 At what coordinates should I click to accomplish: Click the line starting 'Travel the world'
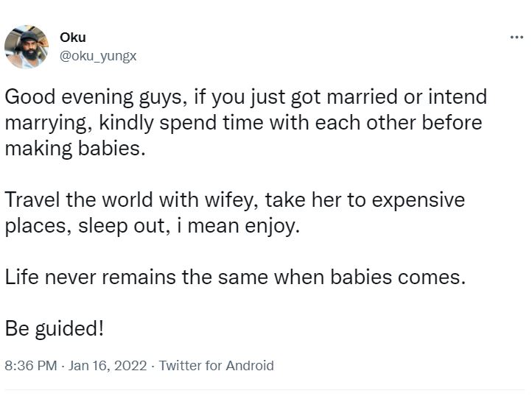click(235, 200)
